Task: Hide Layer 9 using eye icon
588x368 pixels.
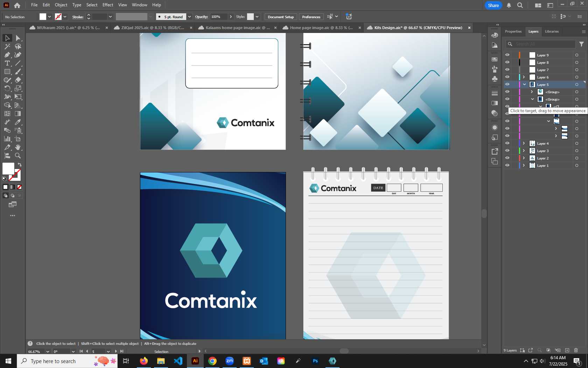Action: click(507, 55)
